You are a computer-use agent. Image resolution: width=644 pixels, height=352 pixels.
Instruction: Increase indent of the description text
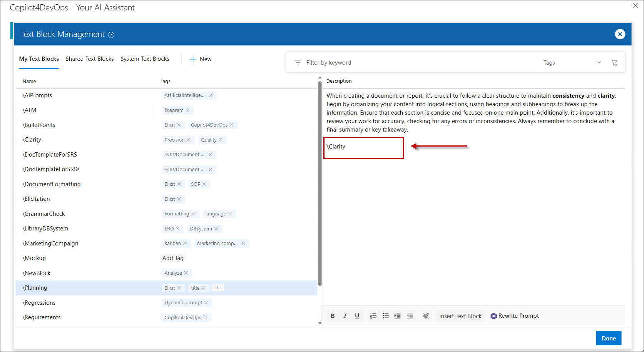pyautogui.click(x=397, y=316)
